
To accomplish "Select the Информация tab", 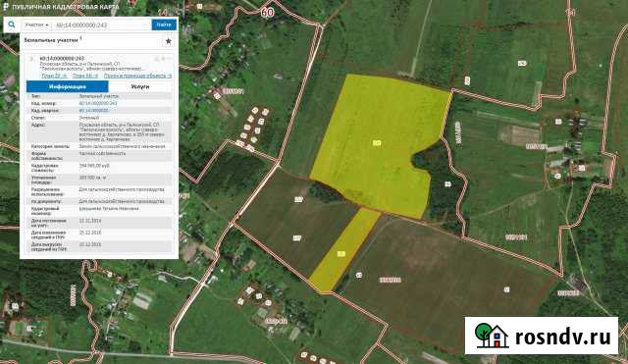I will (68, 86).
